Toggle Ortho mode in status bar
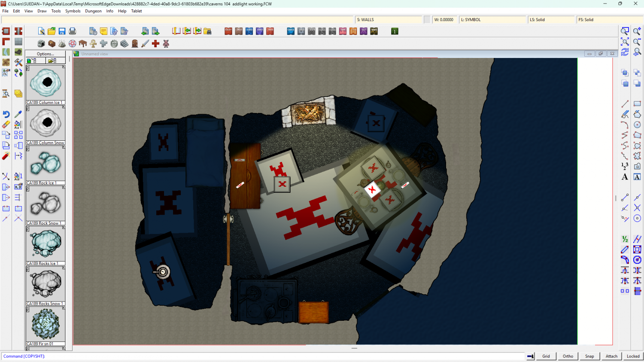Viewport: 644px width, 362px height. pos(568,356)
